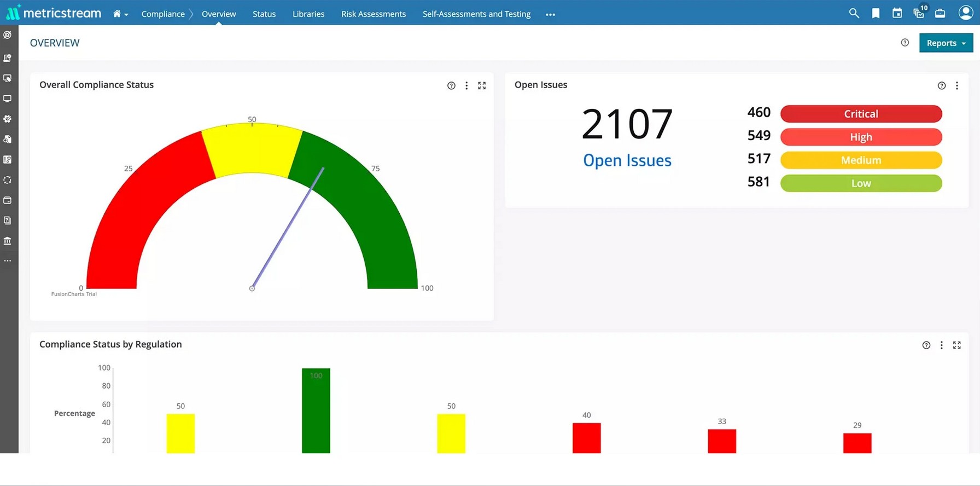Open the Reports dropdown button

(x=946, y=43)
